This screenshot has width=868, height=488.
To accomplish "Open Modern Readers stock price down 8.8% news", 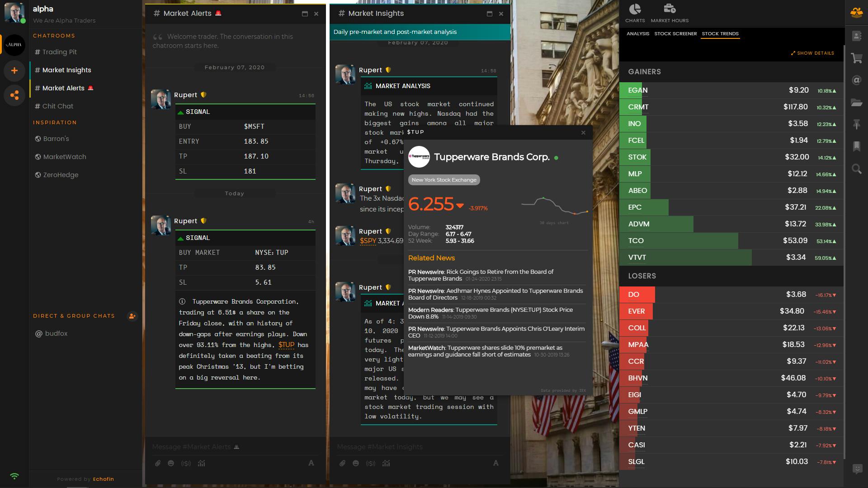I will coord(497,313).
